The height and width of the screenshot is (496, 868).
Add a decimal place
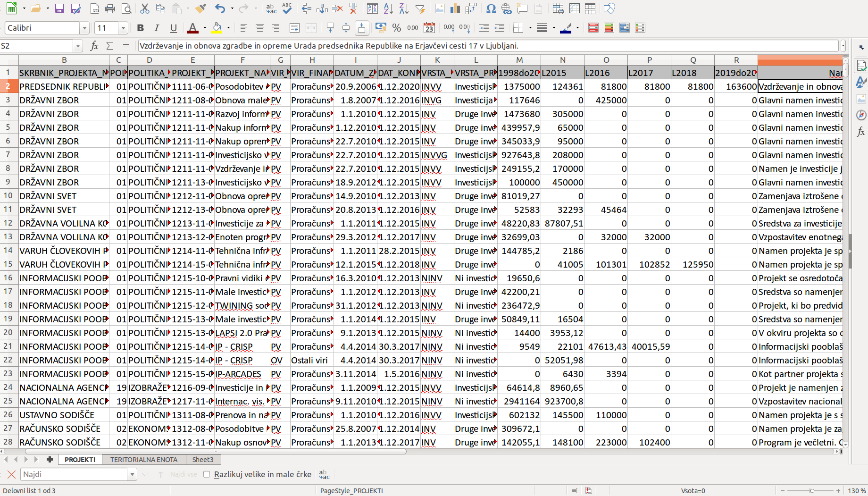[x=449, y=28]
